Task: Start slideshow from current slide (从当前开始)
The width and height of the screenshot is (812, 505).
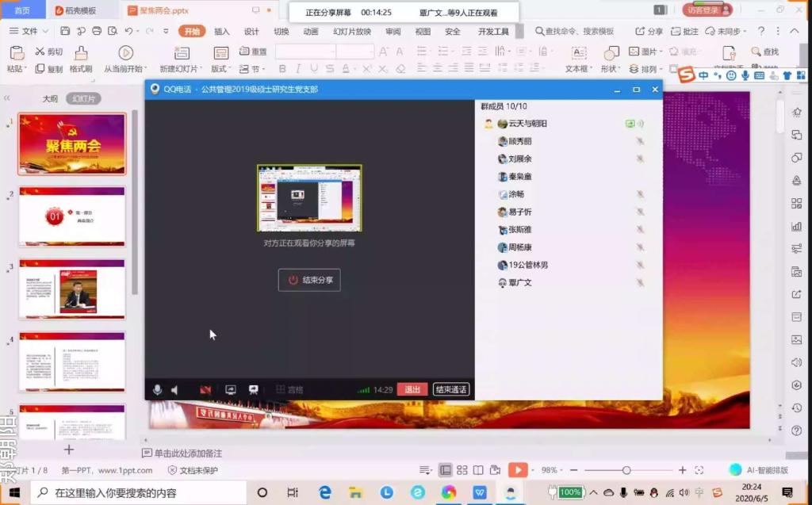Action: click(125, 53)
